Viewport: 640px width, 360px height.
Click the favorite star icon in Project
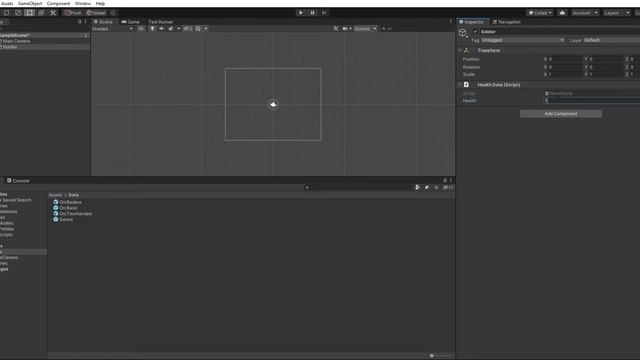pyautogui.click(x=436, y=187)
